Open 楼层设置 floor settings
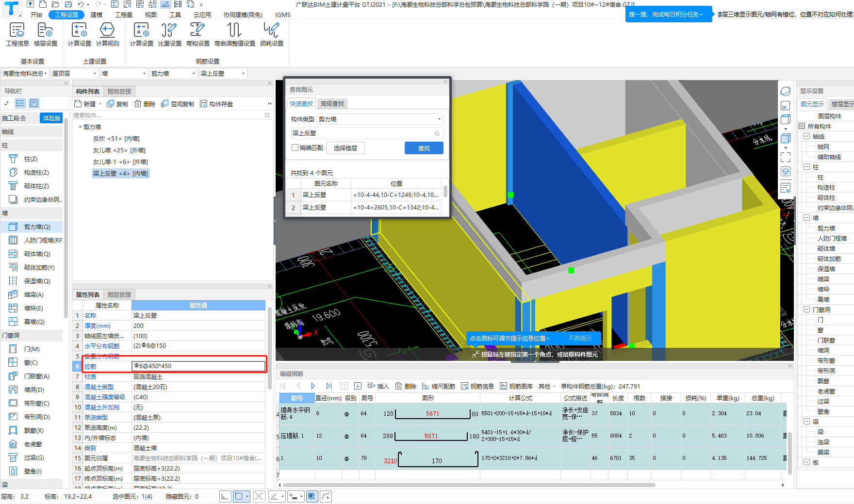Viewport: 854px width, 504px height. [x=46, y=34]
